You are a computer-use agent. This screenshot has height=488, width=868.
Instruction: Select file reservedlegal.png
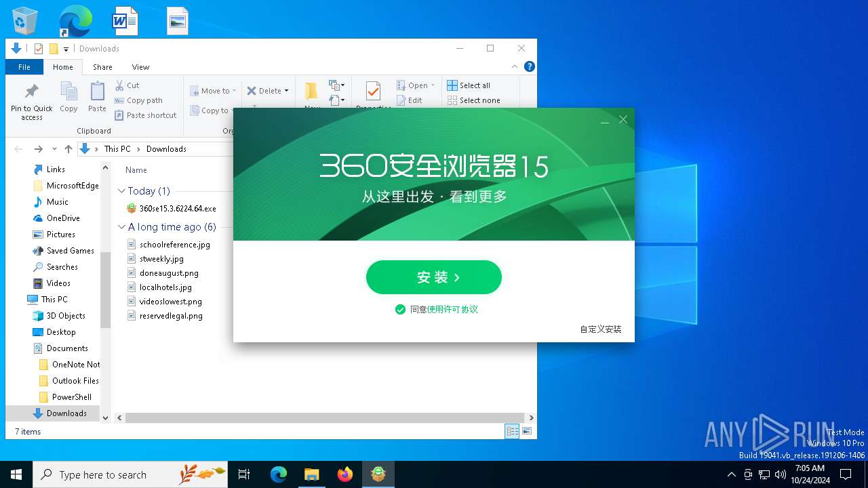pos(165,316)
